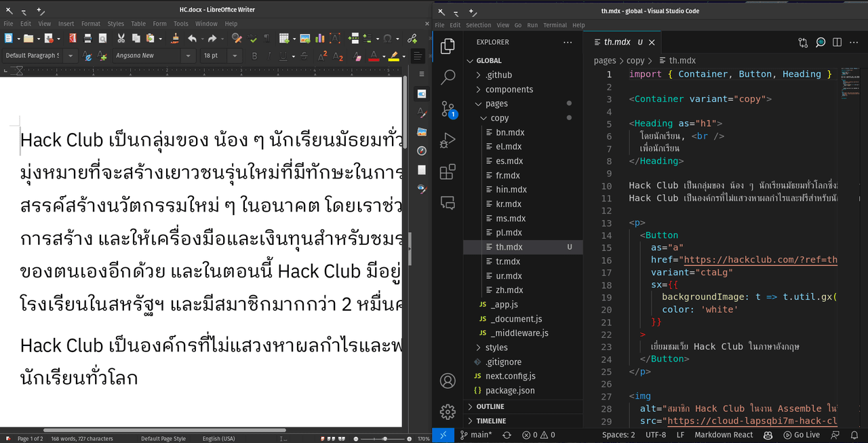Image resolution: width=868 pixels, height=443 pixels.
Task: Open the Styles menu in LibreOffice Writer
Action: coord(115,24)
